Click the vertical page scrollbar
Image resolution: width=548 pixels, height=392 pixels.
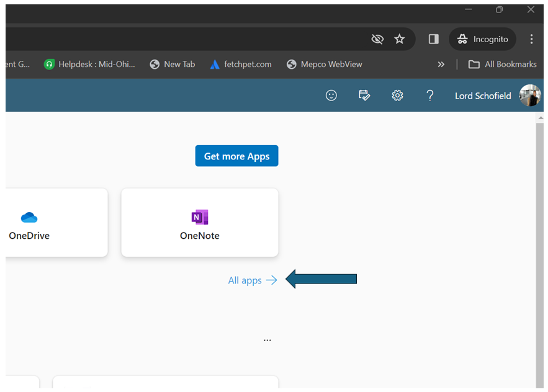tap(539, 255)
